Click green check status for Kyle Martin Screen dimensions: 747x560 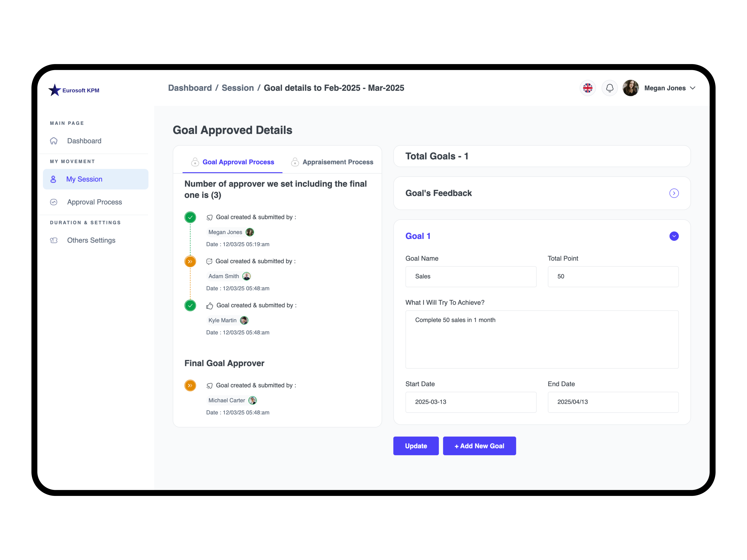pos(190,305)
